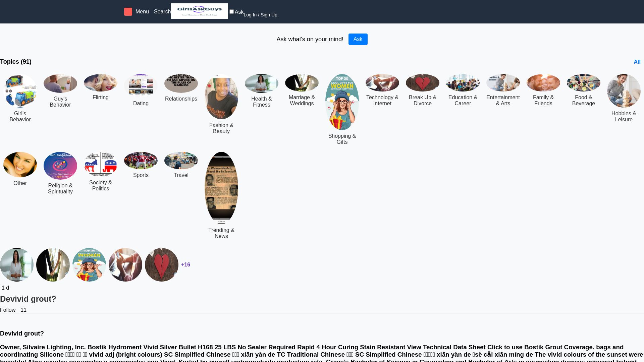Click the Society & Politics topic icon
Viewport: 644px width, 362px height.
tap(100, 164)
